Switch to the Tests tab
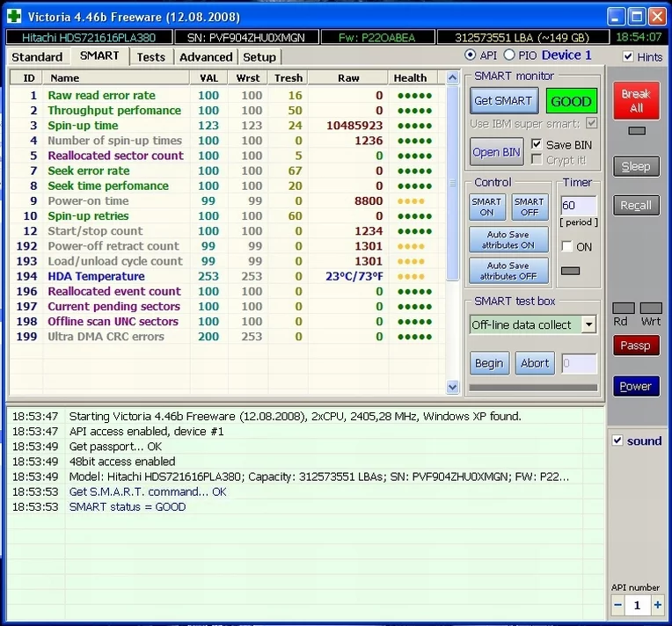Screen dimensions: 672x626 [x=150, y=57]
